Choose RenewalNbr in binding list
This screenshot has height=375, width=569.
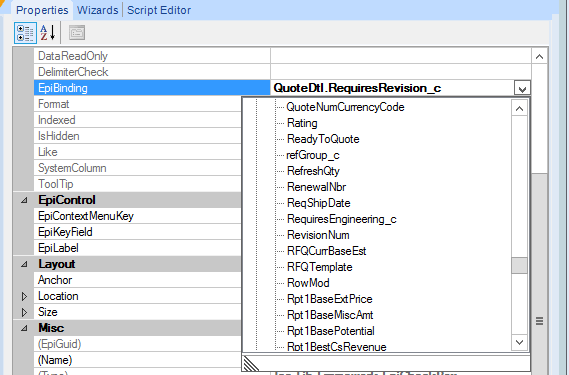(x=316, y=187)
